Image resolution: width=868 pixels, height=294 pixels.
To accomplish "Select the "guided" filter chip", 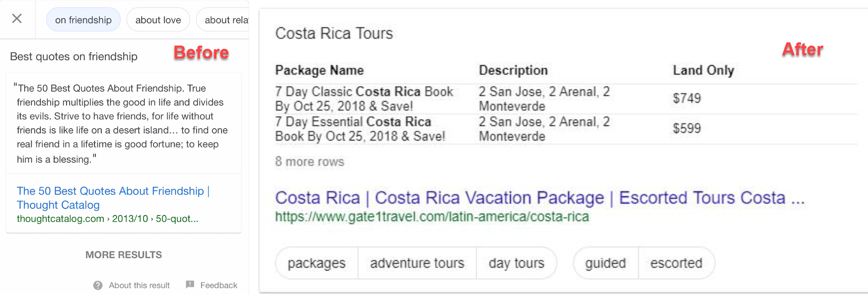I will [605, 263].
